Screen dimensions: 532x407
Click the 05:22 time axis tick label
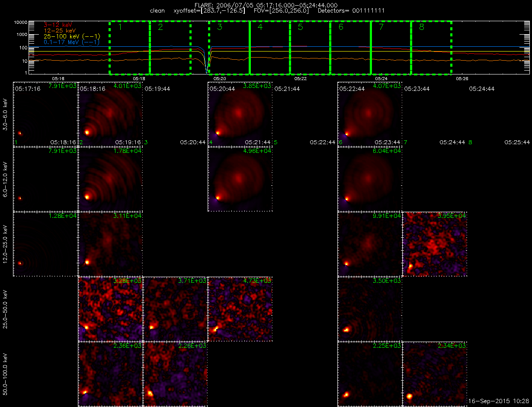(x=300, y=78)
